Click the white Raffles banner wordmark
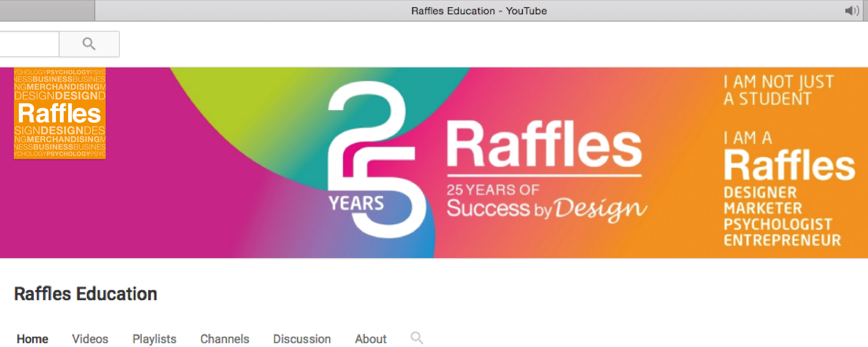Viewport: 868px width, 347px height. point(544,145)
